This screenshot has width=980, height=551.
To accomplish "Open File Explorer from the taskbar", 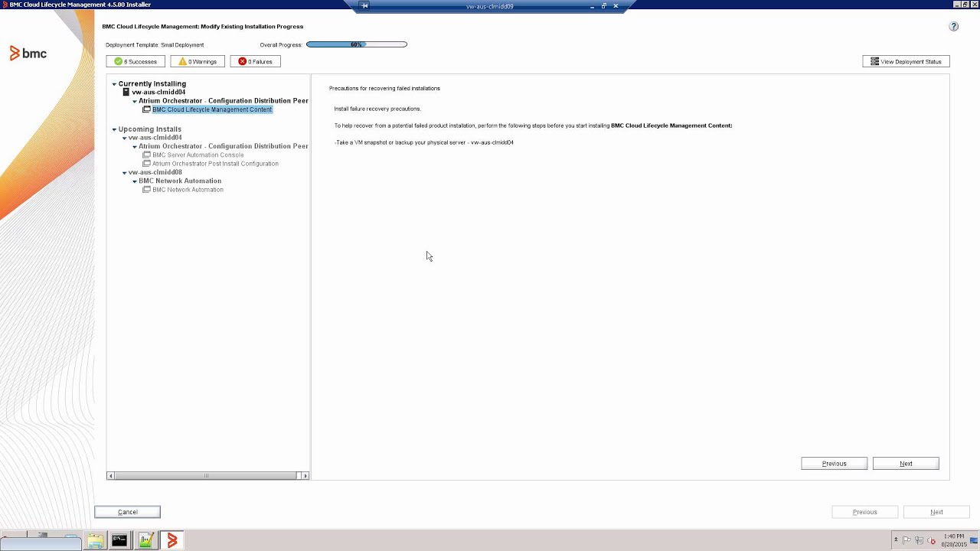I will pyautogui.click(x=95, y=540).
